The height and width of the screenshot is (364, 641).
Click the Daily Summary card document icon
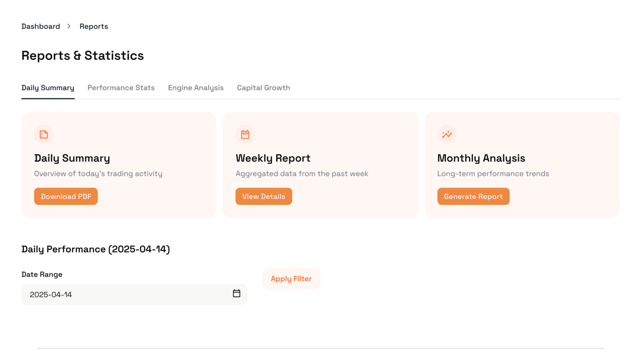coord(43,134)
